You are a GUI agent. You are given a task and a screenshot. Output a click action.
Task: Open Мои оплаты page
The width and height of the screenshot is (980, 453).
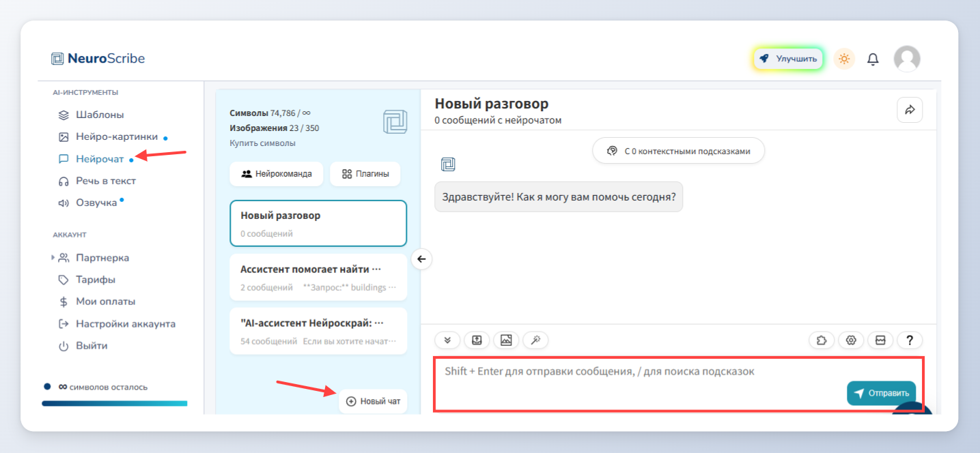pos(106,302)
